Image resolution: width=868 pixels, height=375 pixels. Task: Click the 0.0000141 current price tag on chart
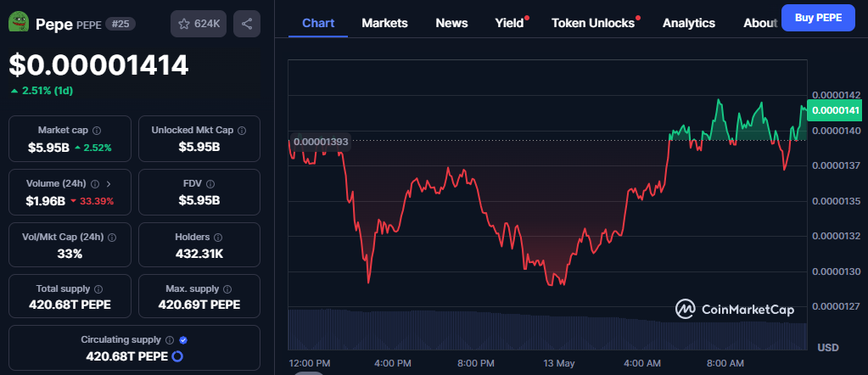(835, 111)
